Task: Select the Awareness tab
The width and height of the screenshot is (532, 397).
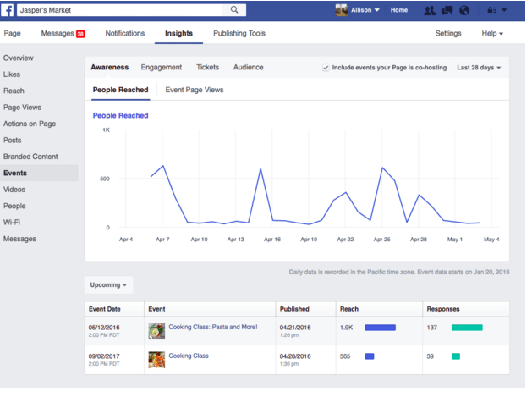Action: tap(110, 67)
